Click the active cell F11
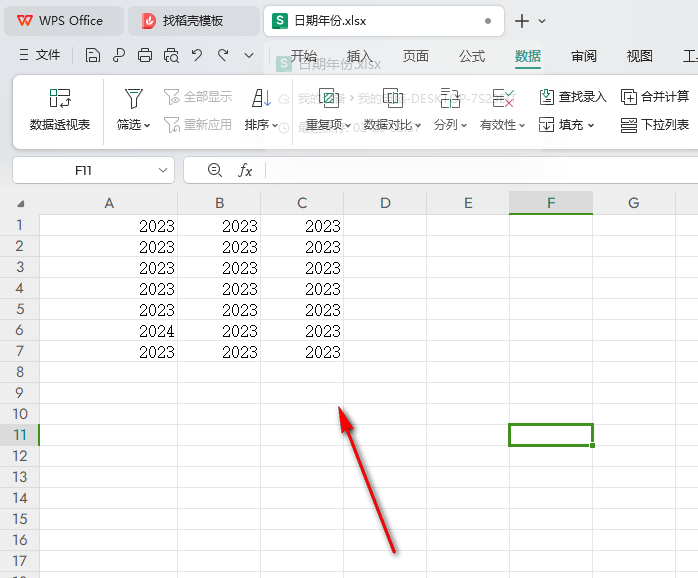This screenshot has width=698, height=578. tap(551, 435)
